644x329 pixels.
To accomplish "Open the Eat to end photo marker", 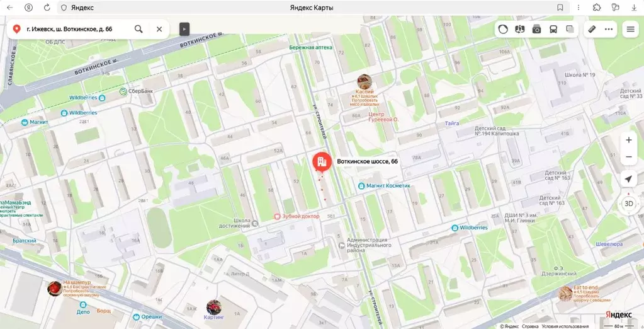I will pos(565,294).
